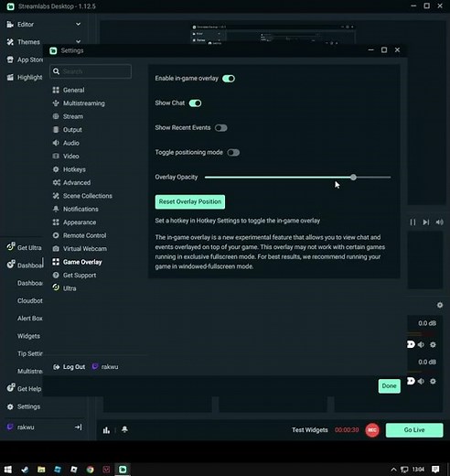Click the Go Live button

click(x=414, y=430)
